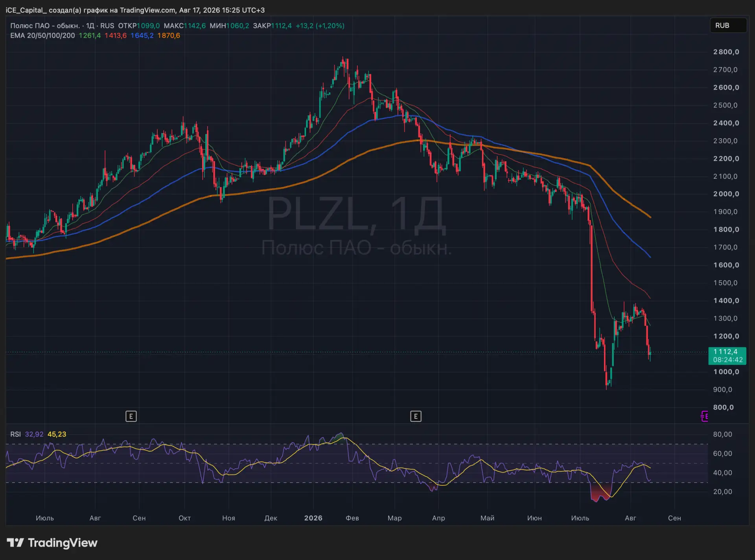Click the 1600,0 price axis label
Image resolution: width=755 pixels, height=560 pixels.
click(x=726, y=265)
